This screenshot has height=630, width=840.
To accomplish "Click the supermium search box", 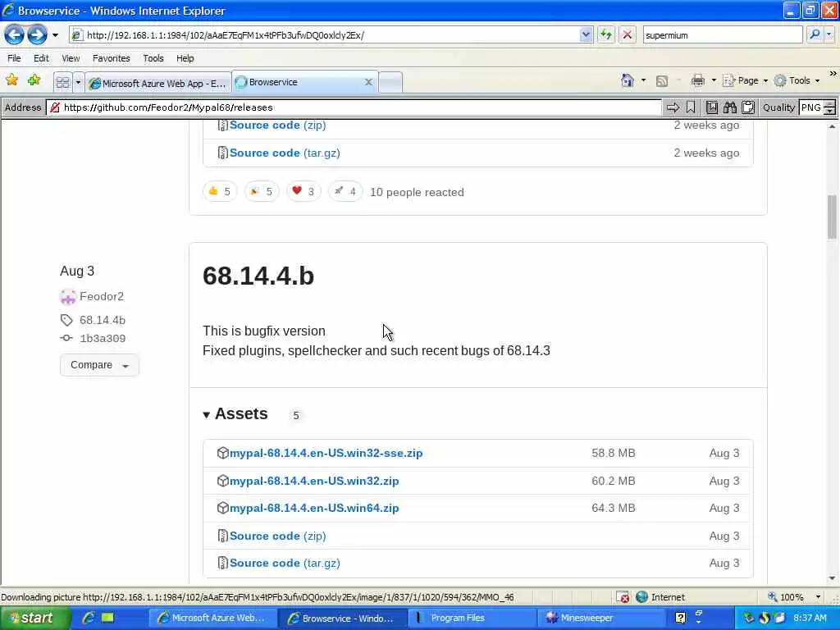I will pyautogui.click(x=722, y=34).
